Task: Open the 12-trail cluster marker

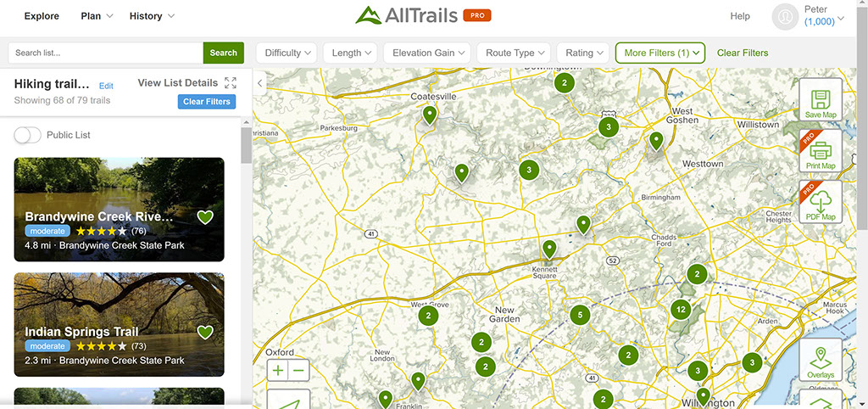Action: 681,310
